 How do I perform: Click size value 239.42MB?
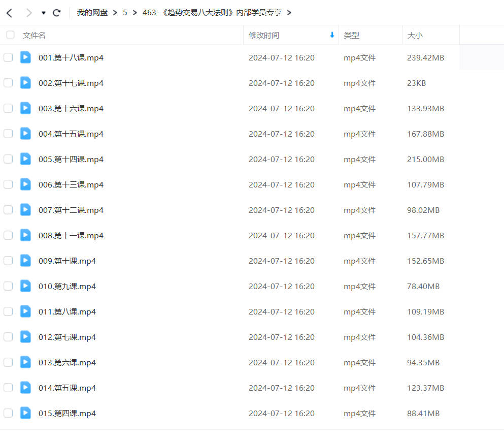click(x=425, y=58)
